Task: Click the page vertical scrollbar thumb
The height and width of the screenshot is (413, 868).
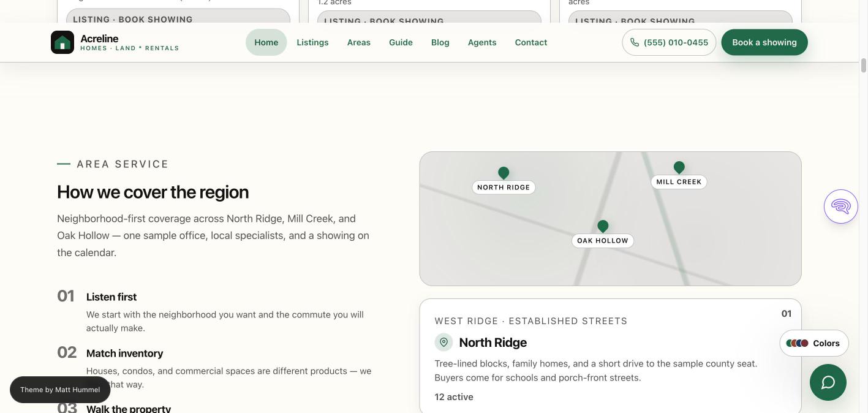Action: (863, 66)
